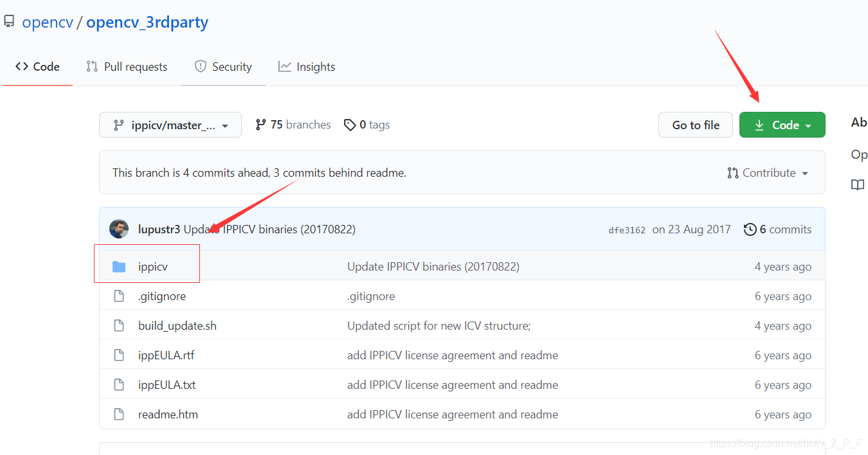
Task: Open the Contribute dropdown
Action: coord(768,173)
